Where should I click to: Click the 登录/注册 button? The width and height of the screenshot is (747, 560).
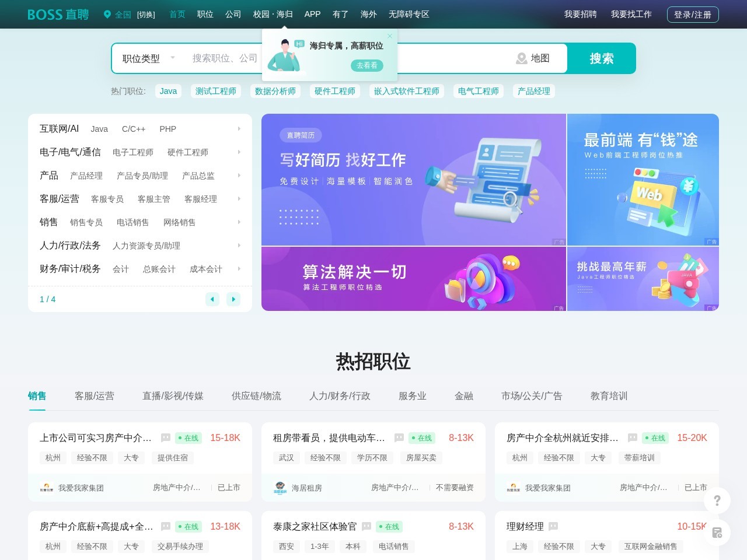[x=693, y=15]
